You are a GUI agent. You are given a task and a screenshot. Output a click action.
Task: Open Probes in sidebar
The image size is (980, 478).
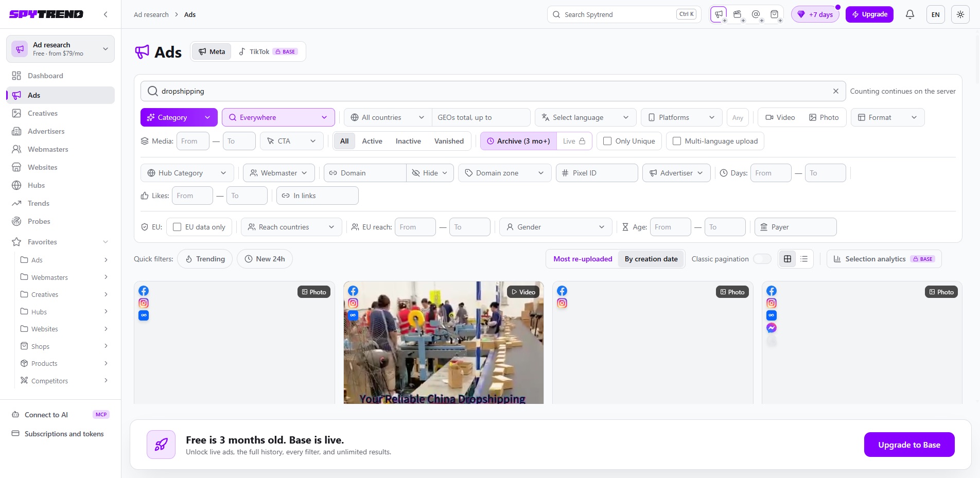(x=61, y=221)
